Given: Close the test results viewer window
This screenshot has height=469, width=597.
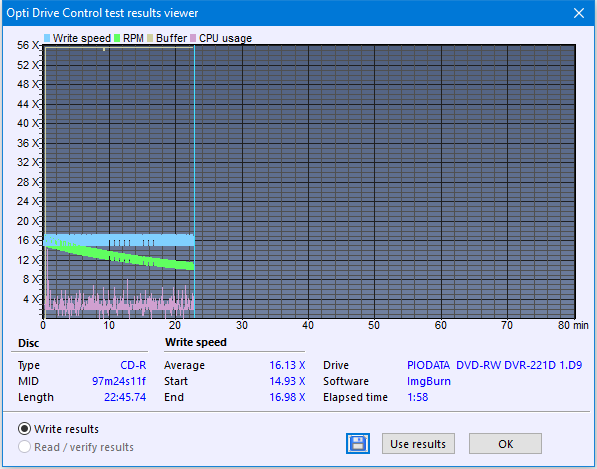Looking at the screenshot, I should (579, 13).
